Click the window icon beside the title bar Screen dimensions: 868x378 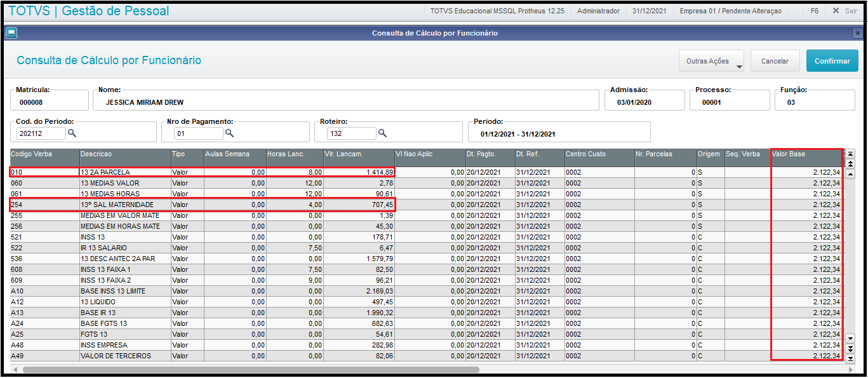coord(11,33)
